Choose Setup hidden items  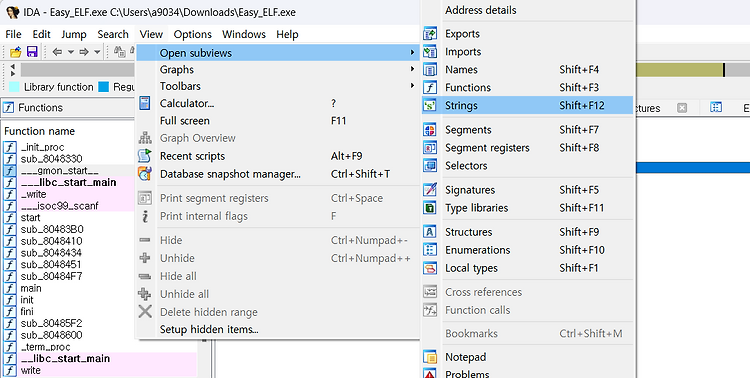(278, 330)
